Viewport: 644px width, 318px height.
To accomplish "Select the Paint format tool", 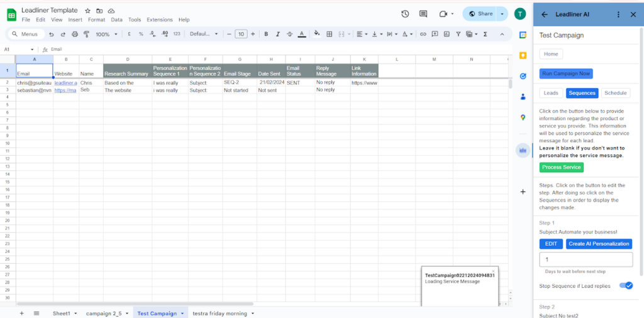I will pyautogui.click(x=86, y=34).
